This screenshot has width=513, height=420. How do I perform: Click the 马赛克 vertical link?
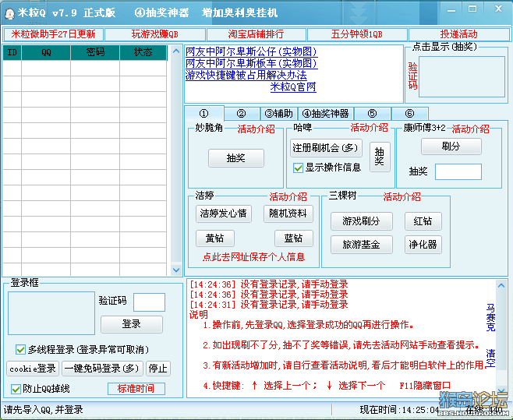490,317
